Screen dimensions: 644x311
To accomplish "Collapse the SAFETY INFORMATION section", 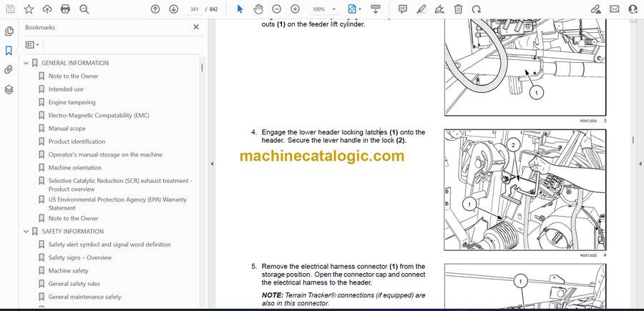I will click(x=26, y=232).
